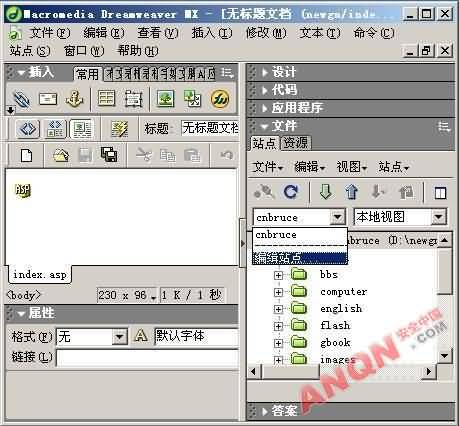This screenshot has height=426, width=459.
Task: Choose 编辑站点 in the site list
Action: click(299, 258)
